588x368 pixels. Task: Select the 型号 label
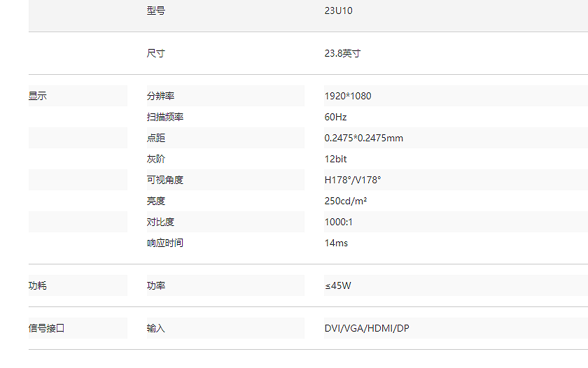click(x=155, y=10)
